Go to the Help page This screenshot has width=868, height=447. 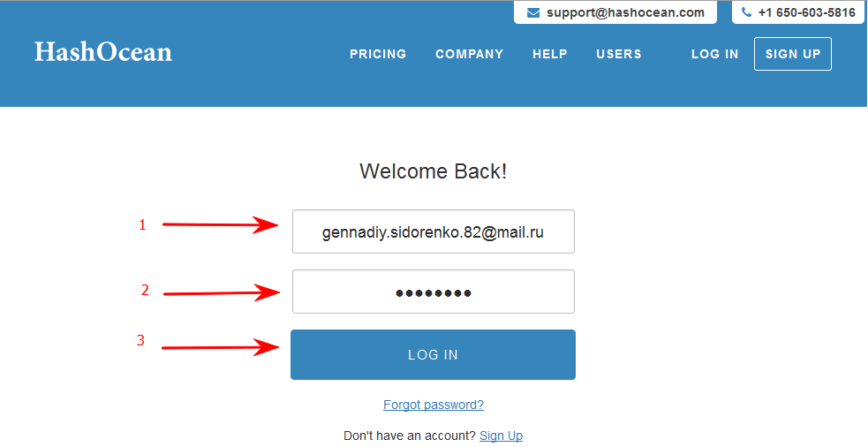click(550, 54)
